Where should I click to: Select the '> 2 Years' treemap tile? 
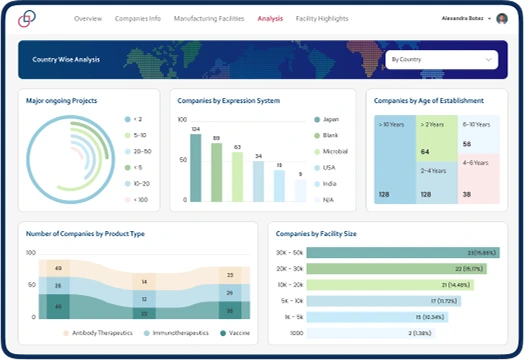[437, 139]
